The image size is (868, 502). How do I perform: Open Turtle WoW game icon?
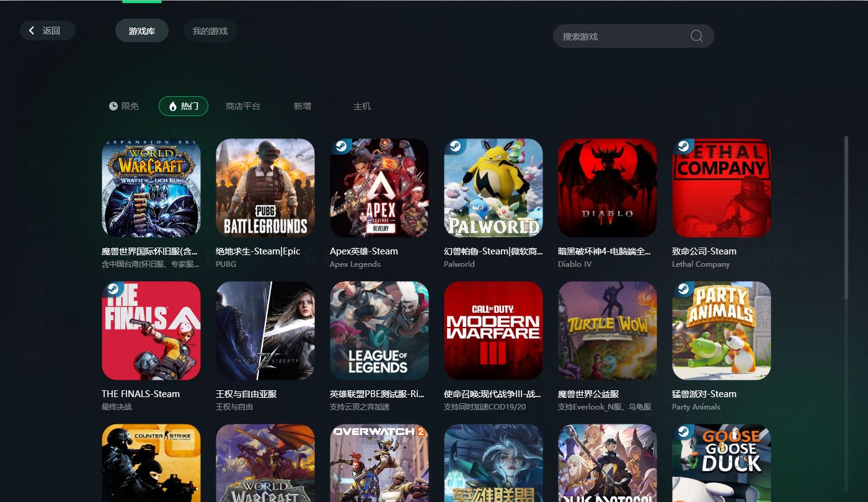608,331
